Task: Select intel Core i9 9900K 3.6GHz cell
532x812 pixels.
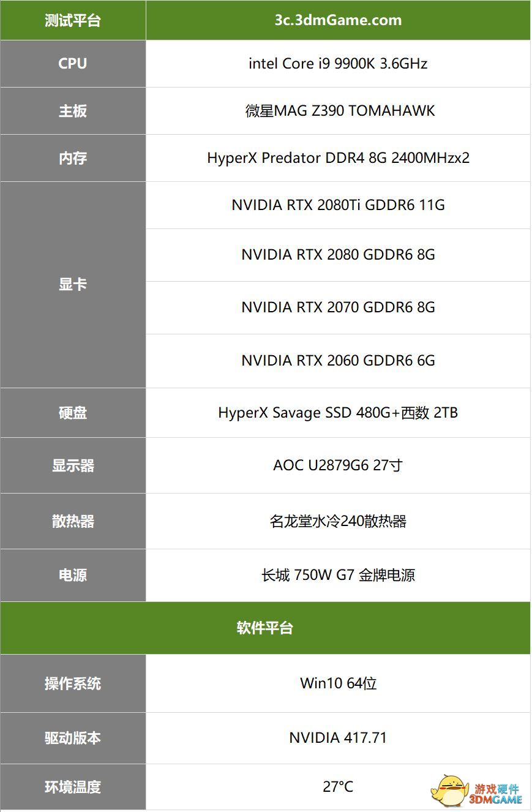Action: (x=338, y=64)
